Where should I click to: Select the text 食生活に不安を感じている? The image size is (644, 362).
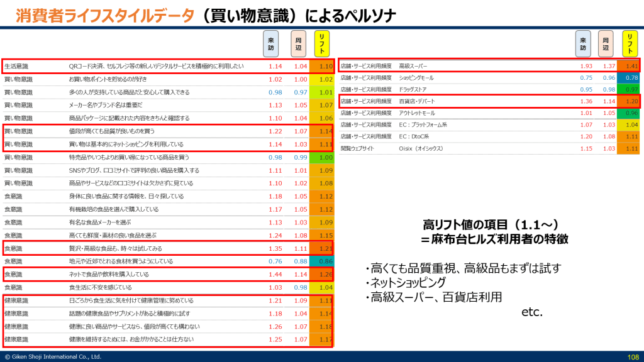click(x=100, y=288)
